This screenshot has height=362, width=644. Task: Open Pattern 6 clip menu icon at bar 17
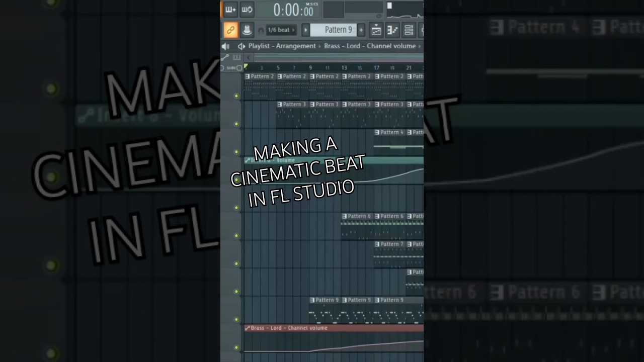[x=377, y=216]
